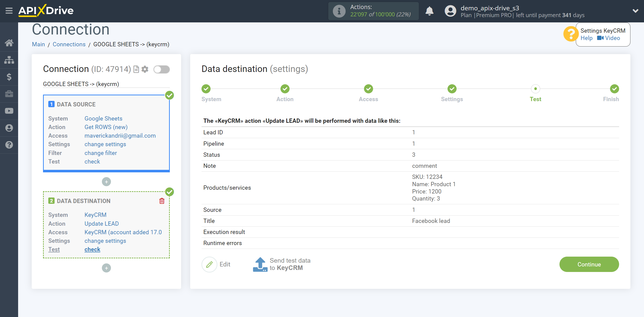
Task: Open the Google Sheets system link
Action: tap(103, 118)
